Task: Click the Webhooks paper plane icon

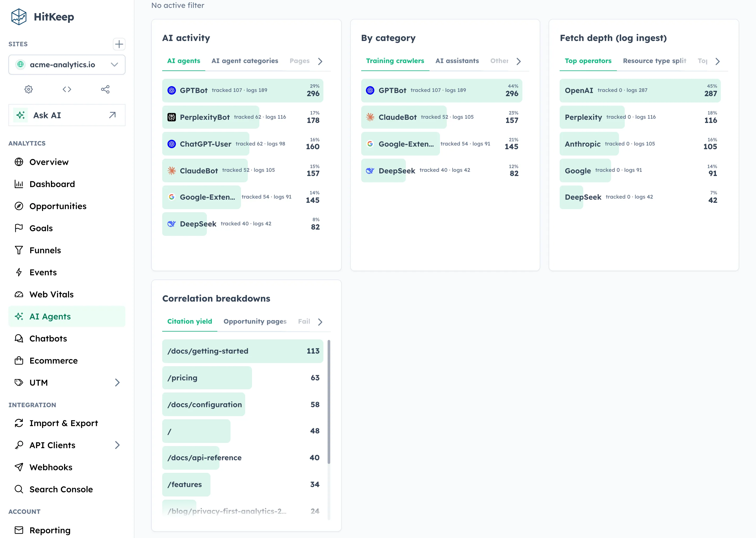Action: point(19,467)
